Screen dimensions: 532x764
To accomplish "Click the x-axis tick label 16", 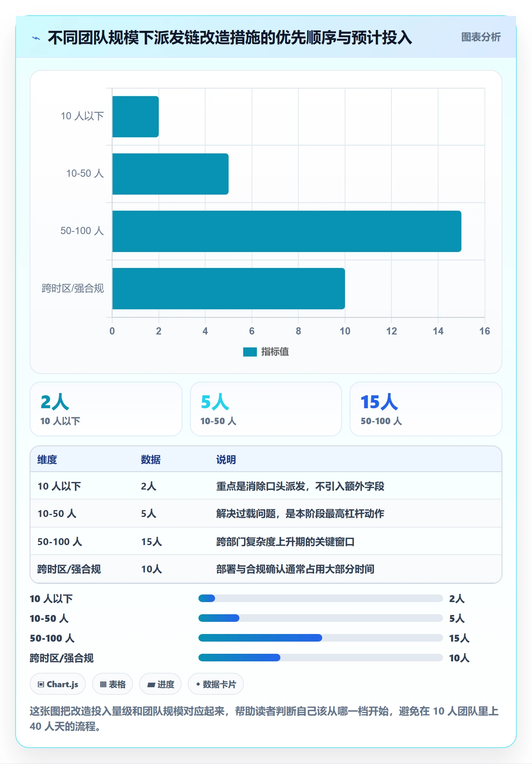I will click(x=484, y=331).
